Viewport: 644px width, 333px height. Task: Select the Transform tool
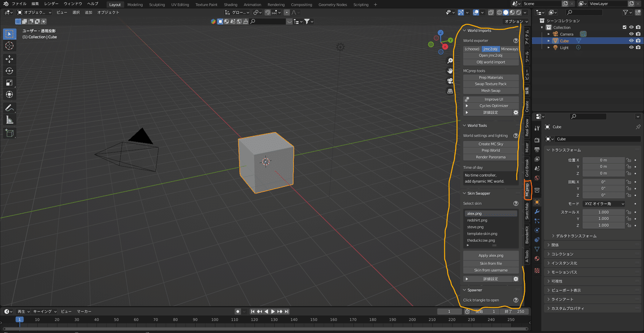10,95
